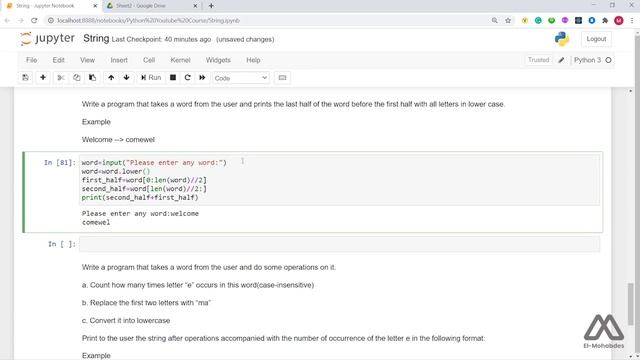This screenshot has width=640, height=360.
Task: Reload the page with refresh icon
Action: point(34,20)
